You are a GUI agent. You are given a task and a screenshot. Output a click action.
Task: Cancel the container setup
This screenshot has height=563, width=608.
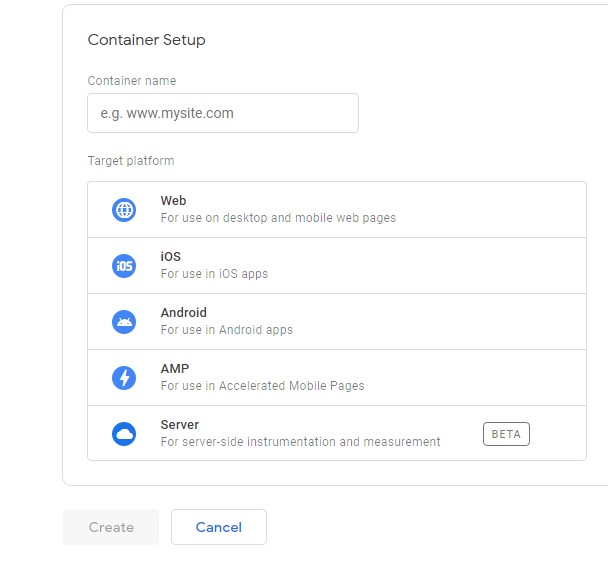pyautogui.click(x=219, y=527)
